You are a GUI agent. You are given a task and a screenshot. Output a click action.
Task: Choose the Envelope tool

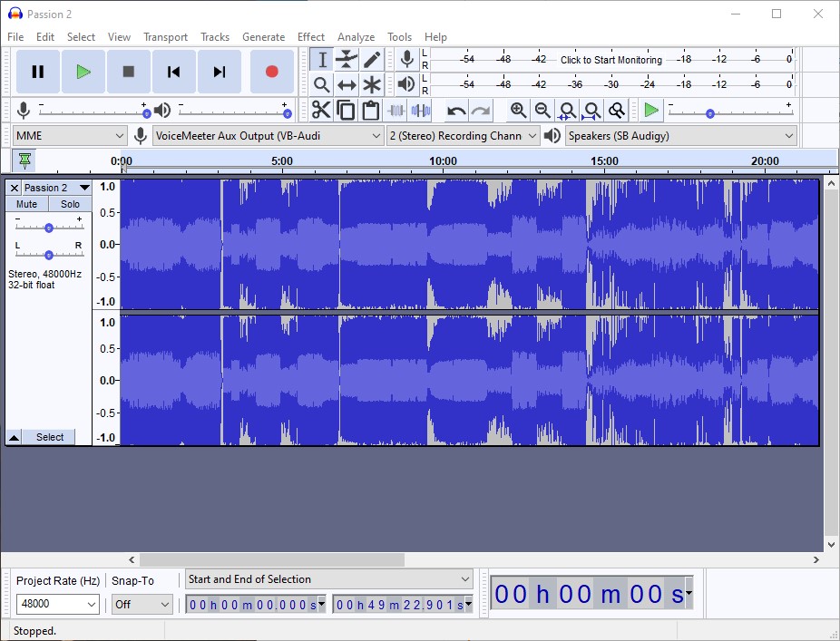click(347, 60)
